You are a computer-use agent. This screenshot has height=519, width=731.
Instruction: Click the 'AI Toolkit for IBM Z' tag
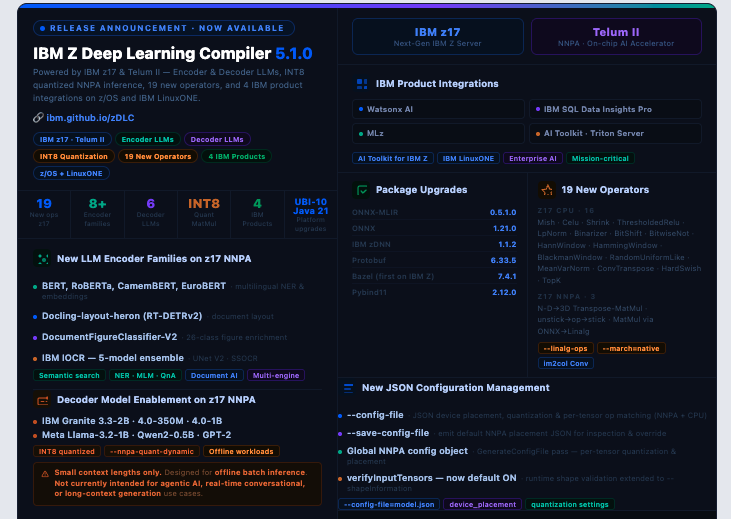[x=393, y=159]
